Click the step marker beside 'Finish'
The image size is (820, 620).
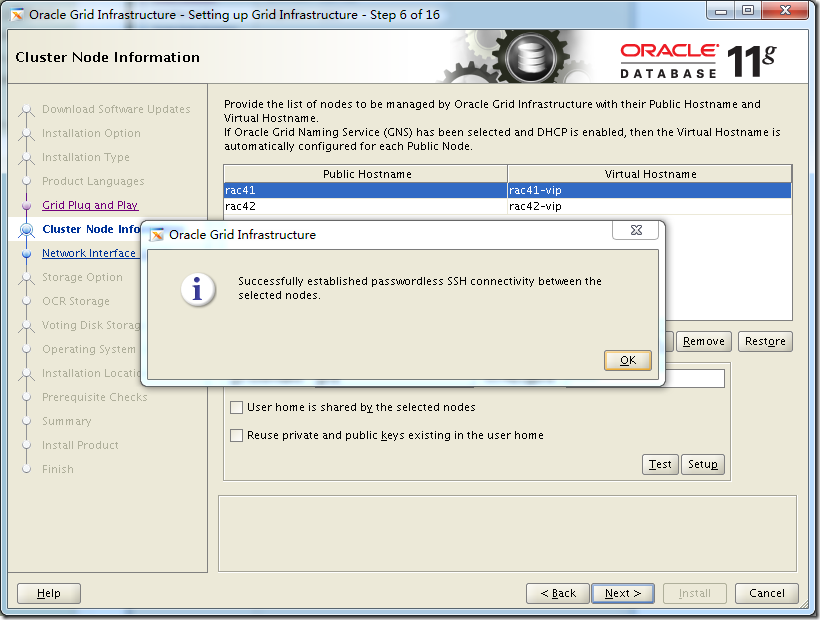[26, 469]
